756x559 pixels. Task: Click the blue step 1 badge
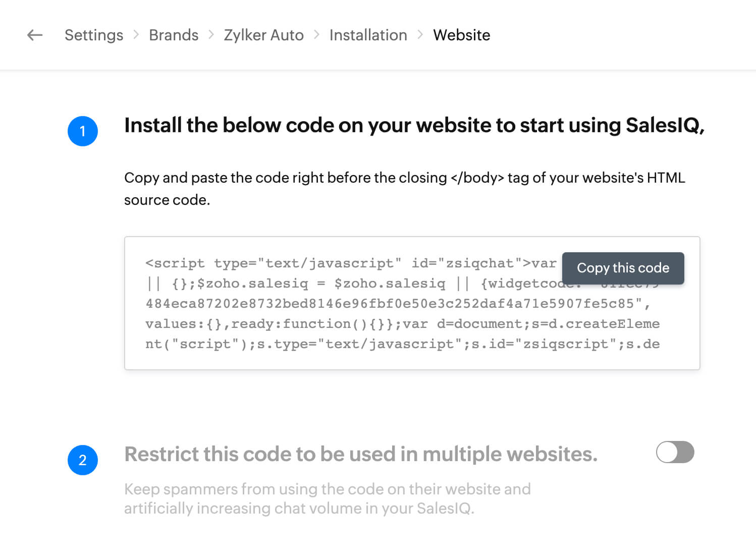pos(83,131)
